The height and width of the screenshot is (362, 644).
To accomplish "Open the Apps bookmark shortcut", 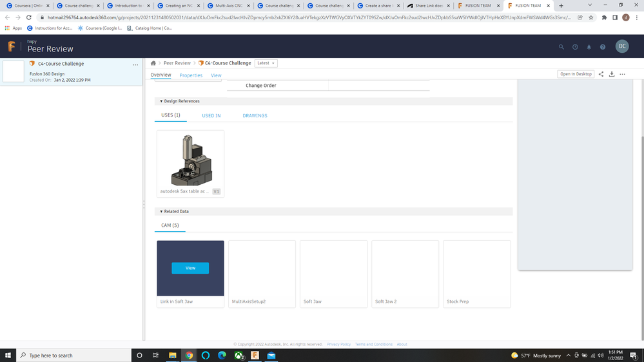I will [x=13, y=28].
